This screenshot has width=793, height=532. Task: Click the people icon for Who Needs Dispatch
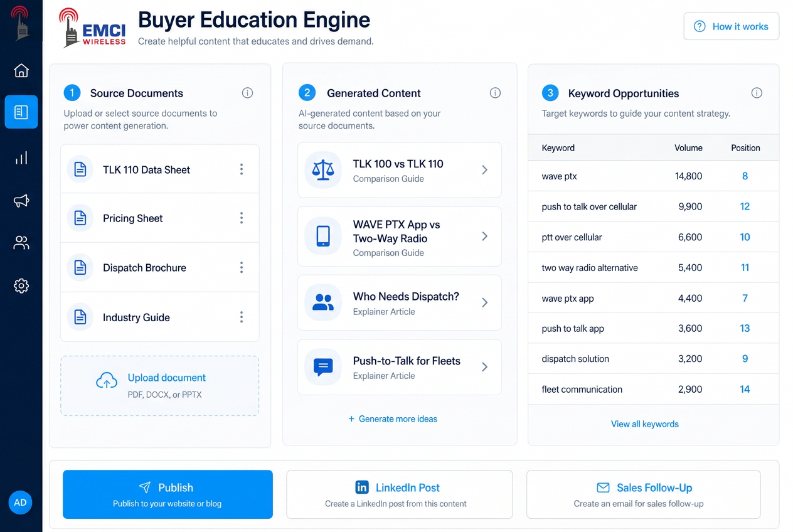click(x=323, y=302)
